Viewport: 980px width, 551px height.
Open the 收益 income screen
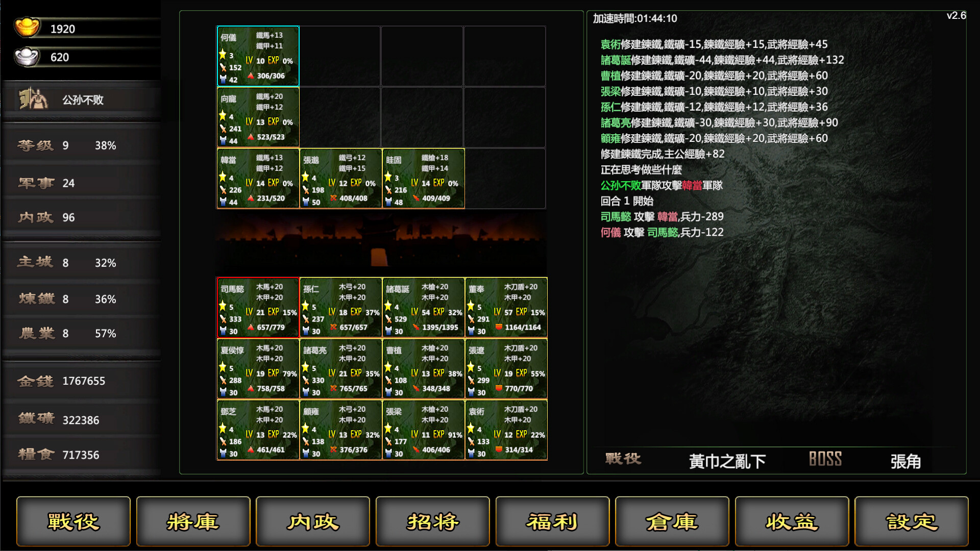[792, 521]
